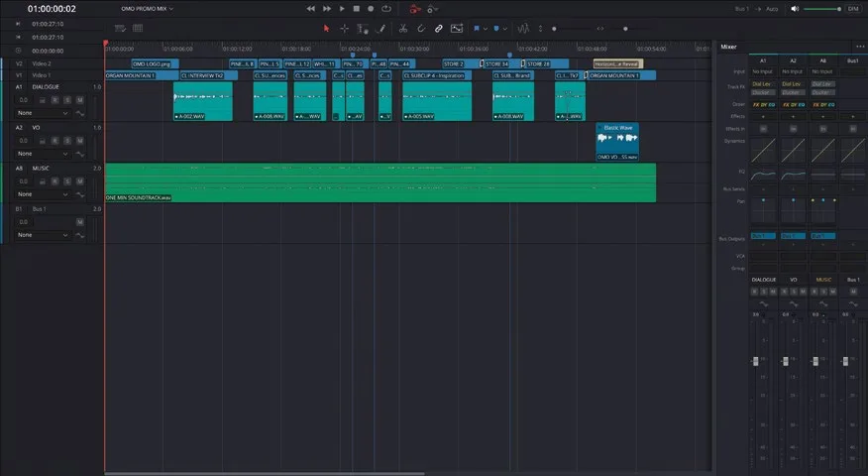
Task: Open the flag color dropdown arrow
Action: click(x=486, y=29)
